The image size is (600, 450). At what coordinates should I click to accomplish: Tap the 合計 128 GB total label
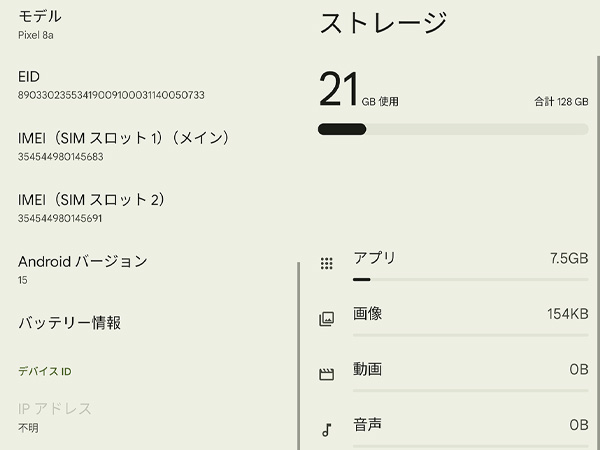pyautogui.click(x=561, y=102)
